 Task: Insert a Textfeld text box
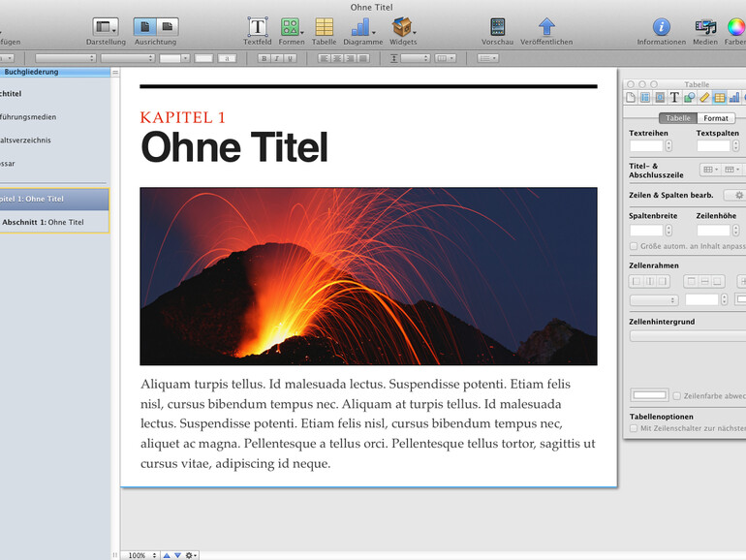tap(258, 27)
